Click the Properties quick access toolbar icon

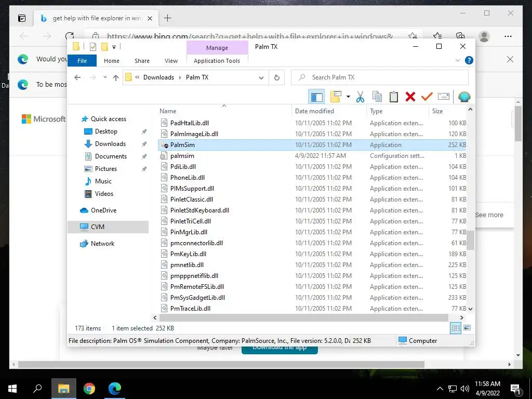tap(92, 47)
